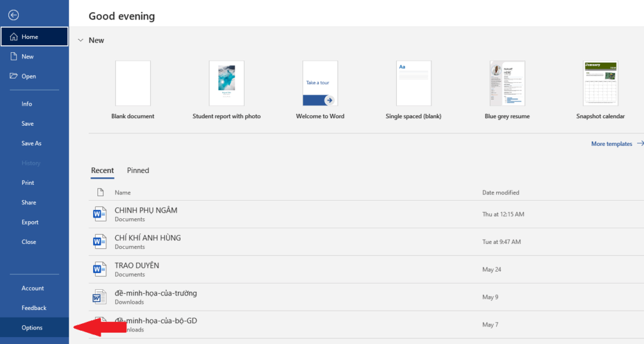The width and height of the screenshot is (644, 344).
Task: Pick the Blue grey resume template
Action: pos(507,90)
